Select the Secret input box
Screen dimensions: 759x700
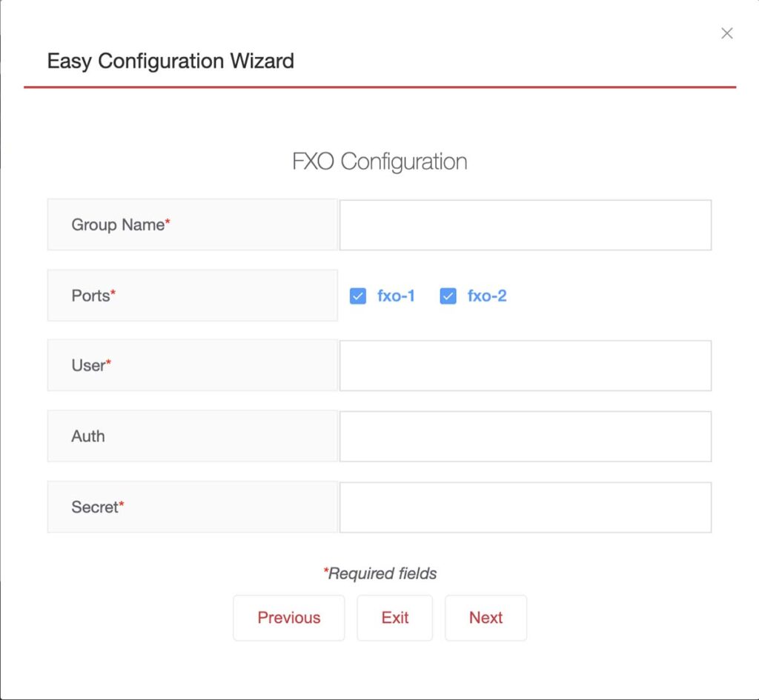pos(525,507)
